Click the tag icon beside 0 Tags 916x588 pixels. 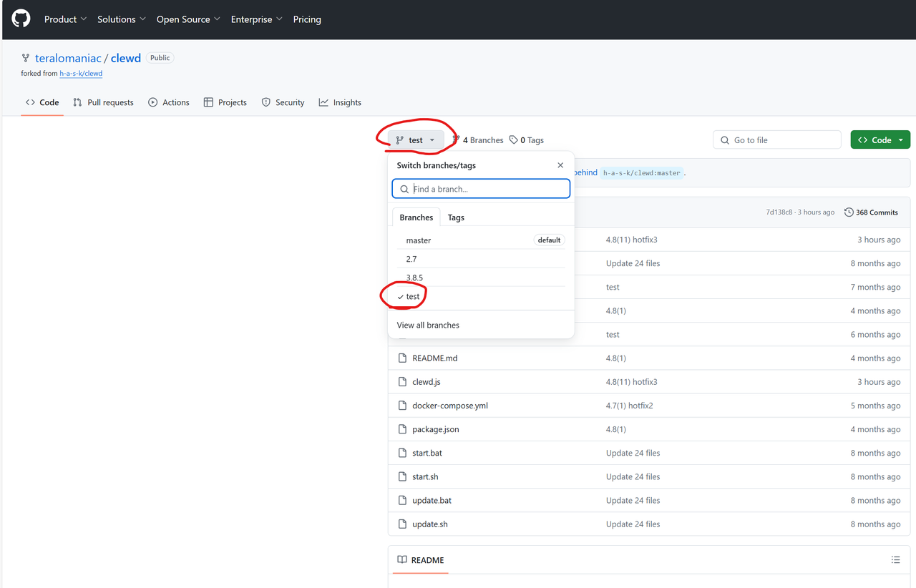[513, 140]
